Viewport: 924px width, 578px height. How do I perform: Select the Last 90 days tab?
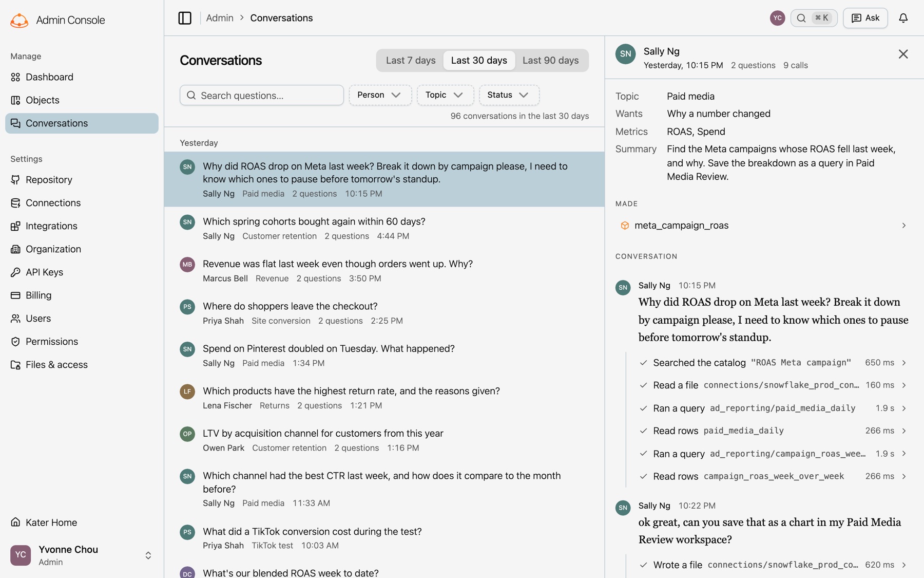[x=550, y=61]
